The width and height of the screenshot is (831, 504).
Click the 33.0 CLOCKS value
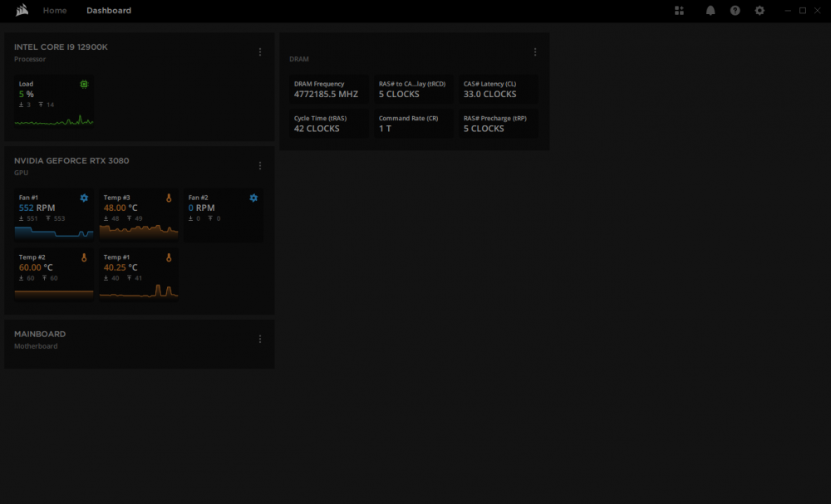coord(489,94)
